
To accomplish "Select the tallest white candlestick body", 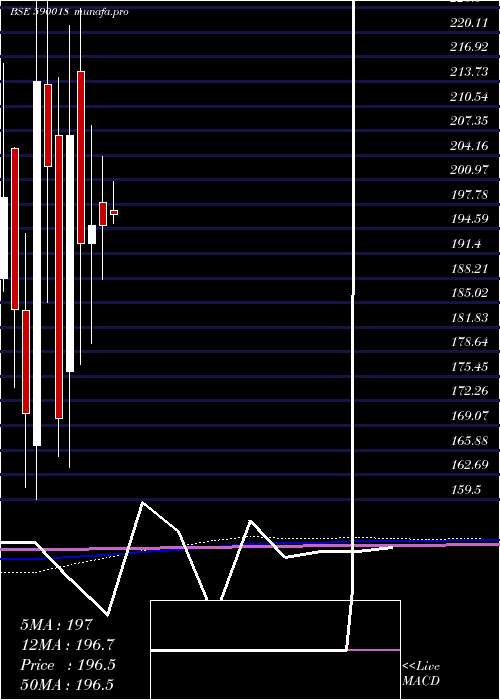I will tap(37, 263).
